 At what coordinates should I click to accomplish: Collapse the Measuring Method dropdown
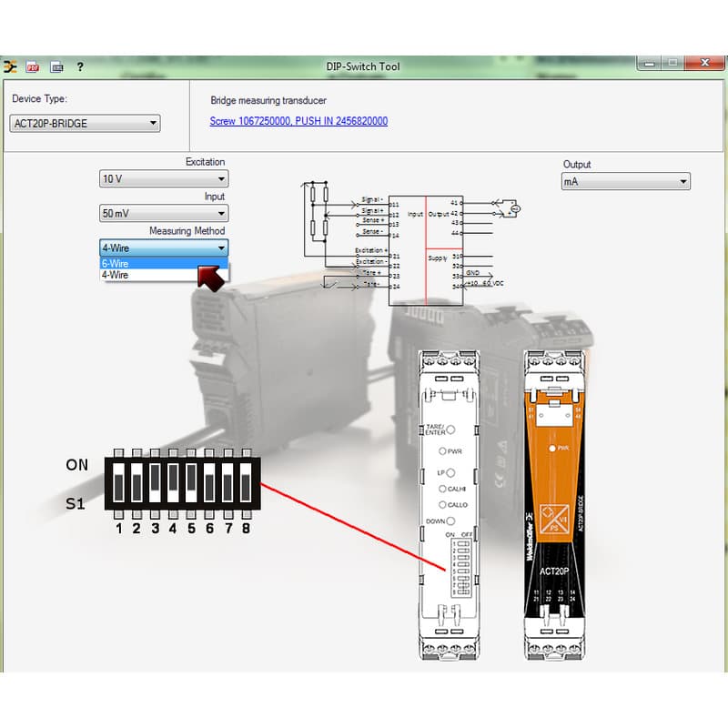pyautogui.click(x=164, y=248)
